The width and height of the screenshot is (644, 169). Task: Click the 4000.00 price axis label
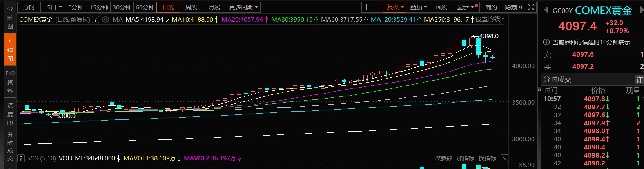(x=523, y=66)
